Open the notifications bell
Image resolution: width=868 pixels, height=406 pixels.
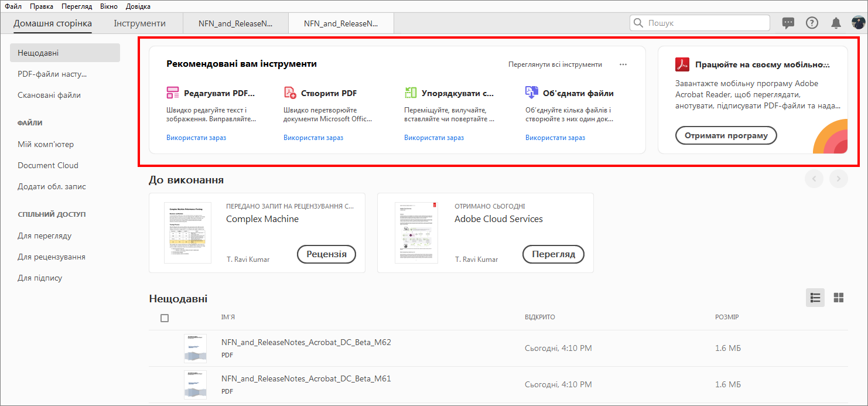click(x=836, y=23)
